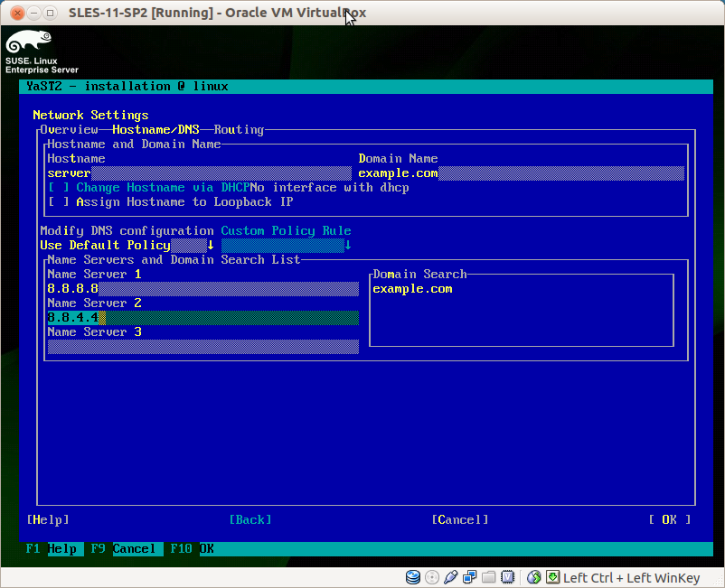Click the virtualization CPU chip icon
The image size is (725, 588).
pyautogui.click(x=508, y=577)
